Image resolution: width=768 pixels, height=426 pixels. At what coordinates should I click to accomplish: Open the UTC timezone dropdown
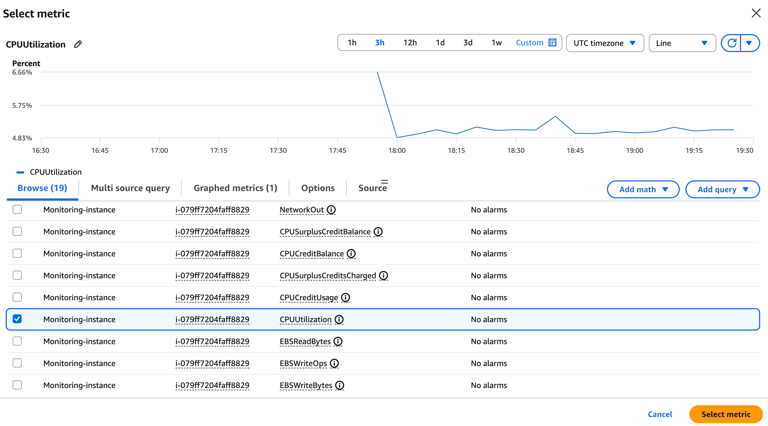click(605, 43)
